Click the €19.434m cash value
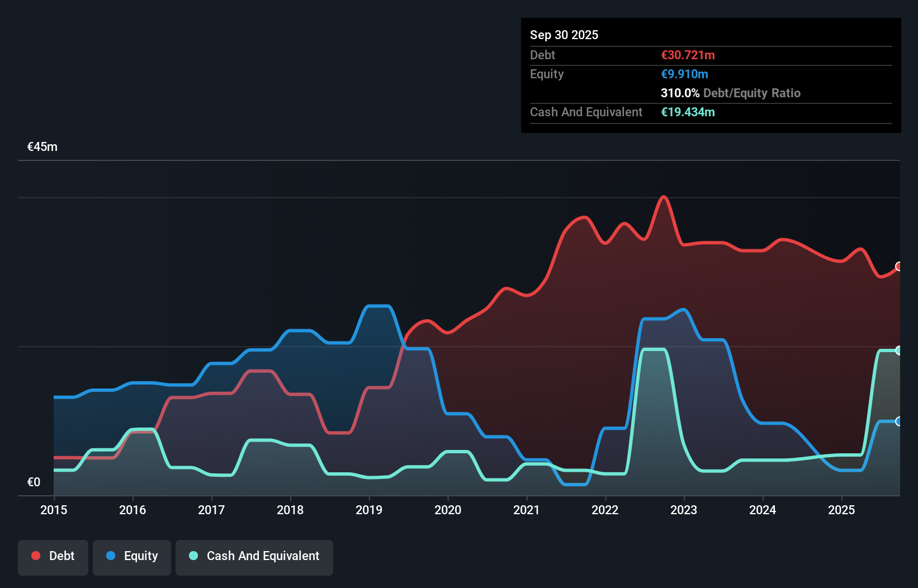Screen dimensions: 918x588 tap(688, 112)
